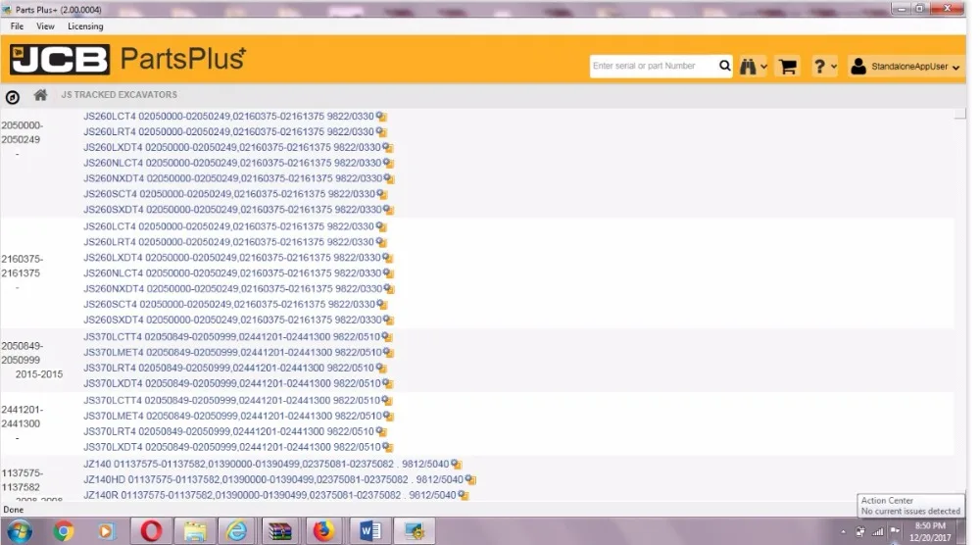The width and height of the screenshot is (980, 545).
Task: Click icon after JS370LRT4 in 2441201-2441300 group
Action: click(381, 432)
